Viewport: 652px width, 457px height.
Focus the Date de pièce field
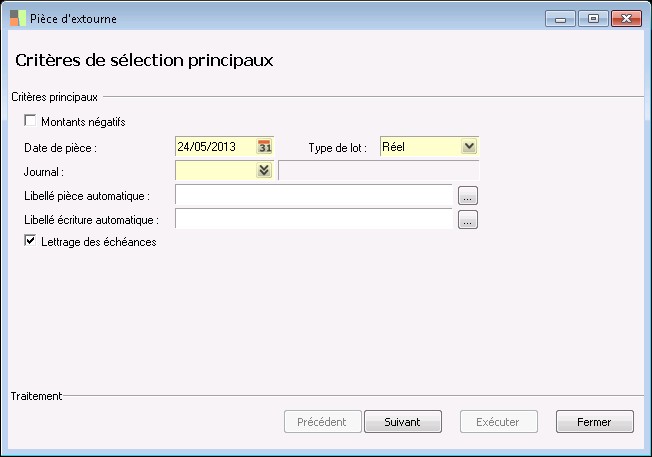(214, 147)
